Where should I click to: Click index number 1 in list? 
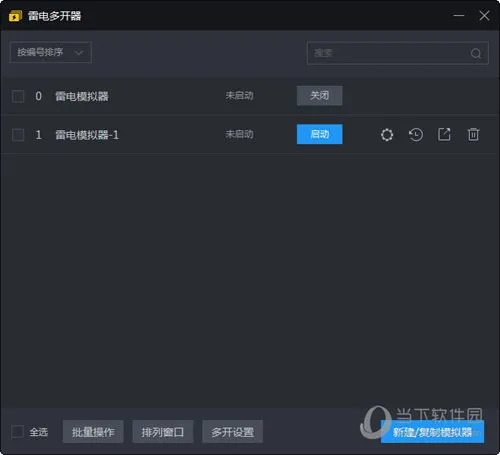point(38,135)
